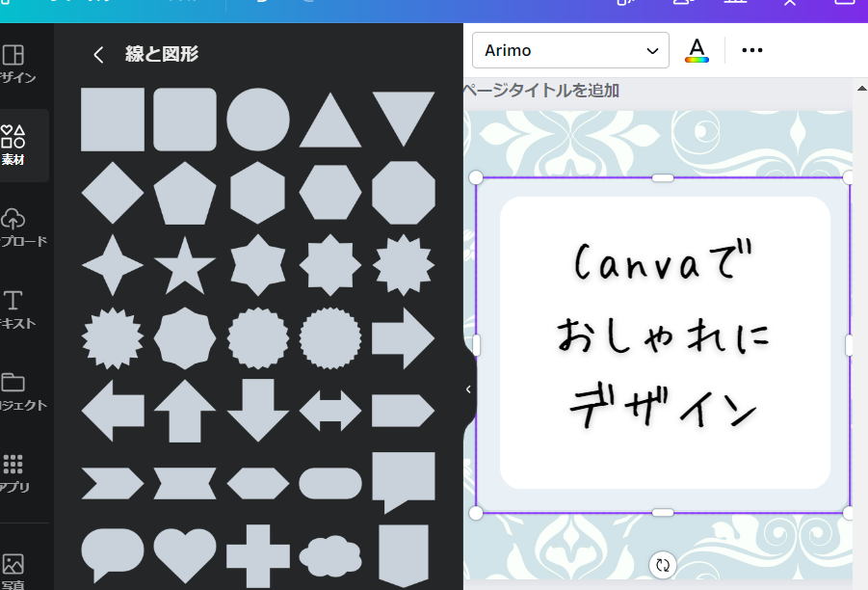Screen dimensions: 868x590
Task: Insert the diamond shape
Action: tap(113, 193)
